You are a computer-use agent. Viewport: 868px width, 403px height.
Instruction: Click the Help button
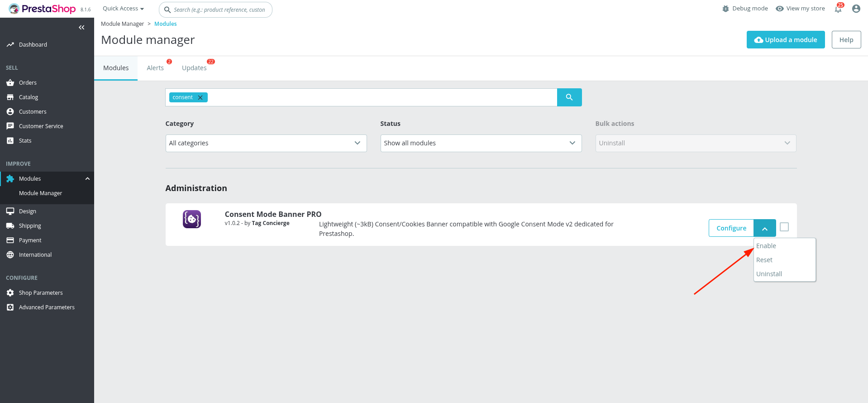[846, 40]
